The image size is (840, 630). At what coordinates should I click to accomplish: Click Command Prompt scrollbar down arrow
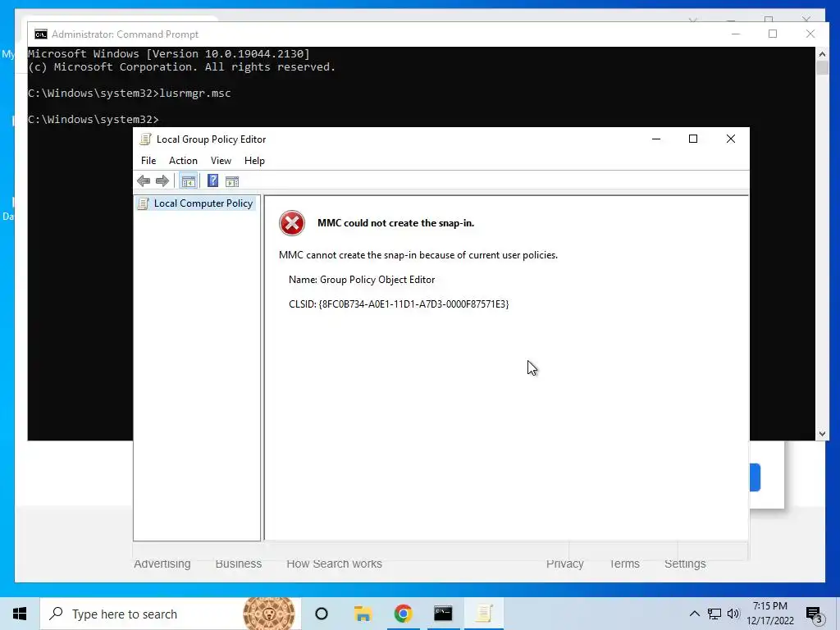[x=822, y=434]
